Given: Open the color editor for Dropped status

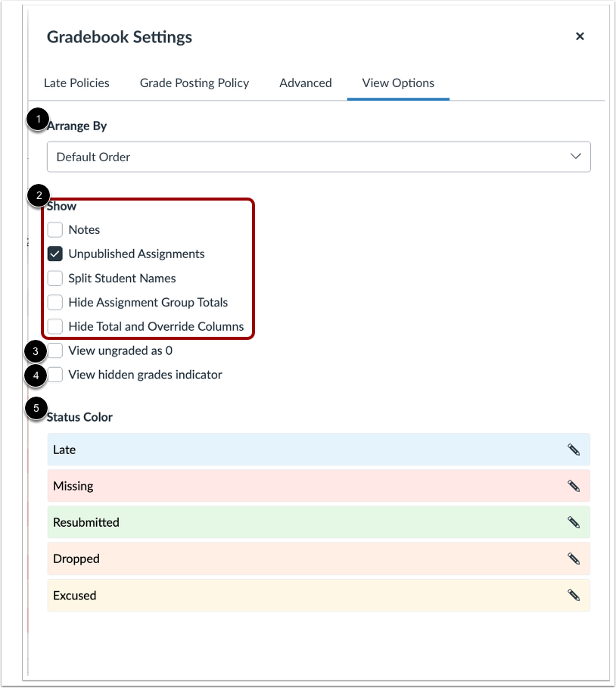Looking at the screenshot, I should coord(573,558).
